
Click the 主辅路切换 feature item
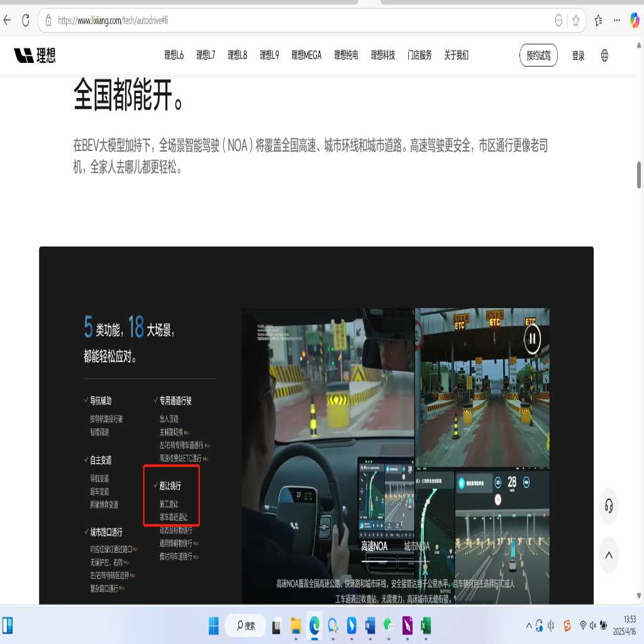click(172, 432)
